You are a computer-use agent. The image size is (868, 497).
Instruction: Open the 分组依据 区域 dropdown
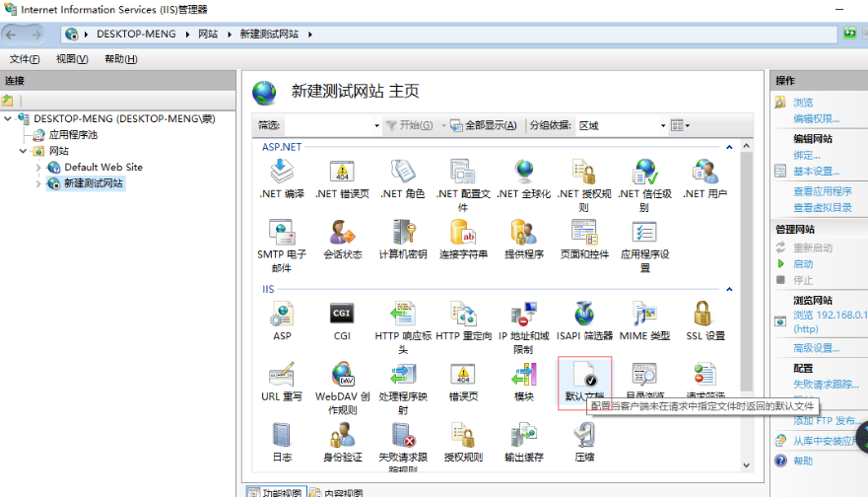coord(663,126)
